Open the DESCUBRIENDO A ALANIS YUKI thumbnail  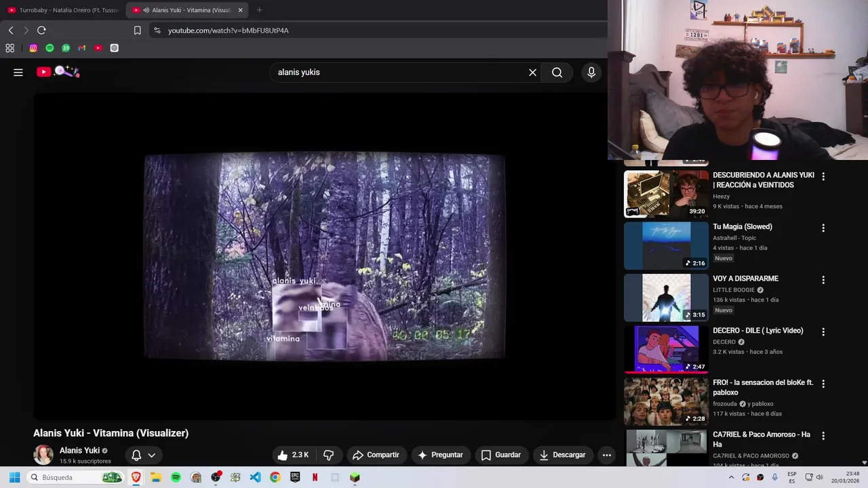pyautogui.click(x=666, y=194)
